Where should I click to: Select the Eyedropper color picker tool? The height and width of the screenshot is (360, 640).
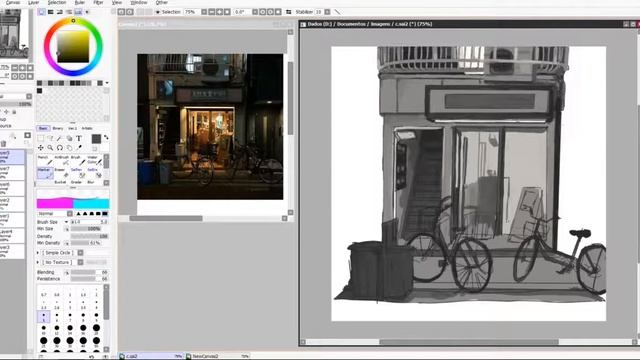tap(79, 148)
